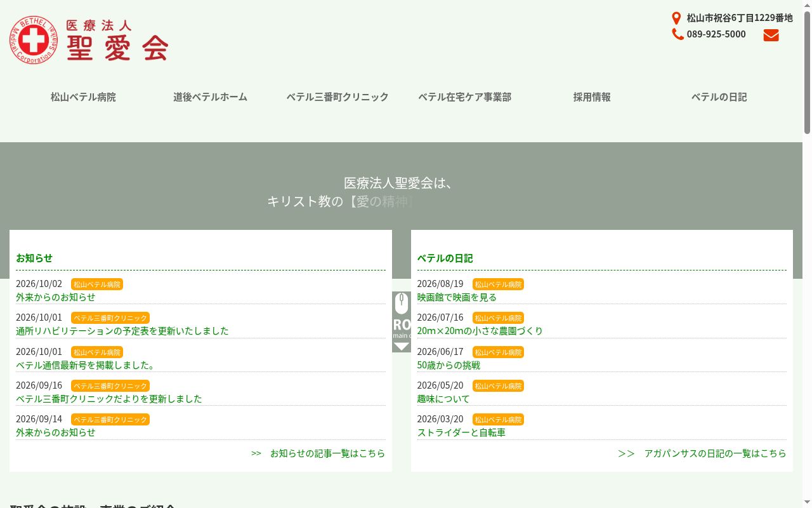812x508 pixels.
Task: View お知らせの記事一覧はこちら link
Action: pos(318,453)
